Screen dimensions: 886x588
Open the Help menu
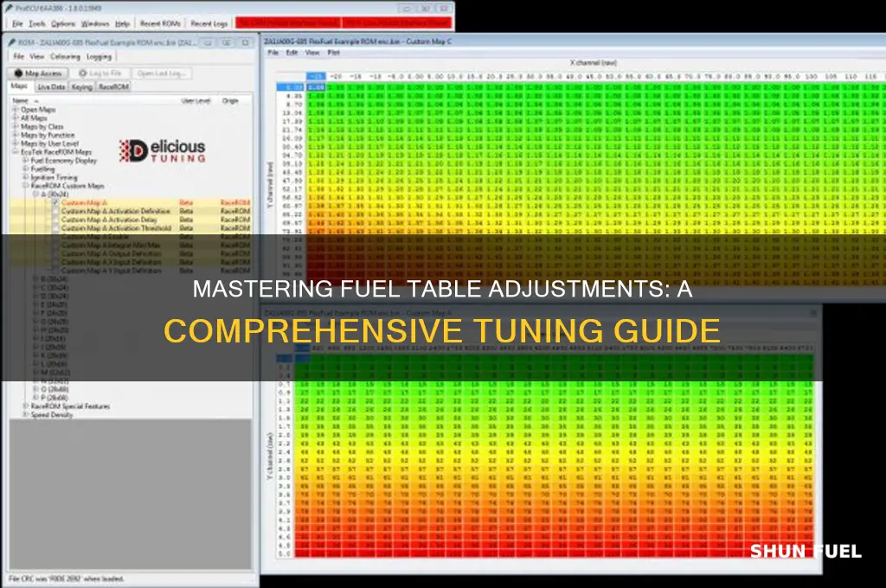tap(122, 23)
